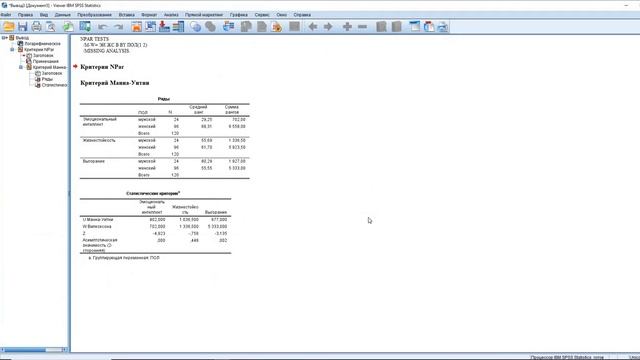Recall recently used dialogs
This screenshot has height=360, width=640.
click(85, 27)
